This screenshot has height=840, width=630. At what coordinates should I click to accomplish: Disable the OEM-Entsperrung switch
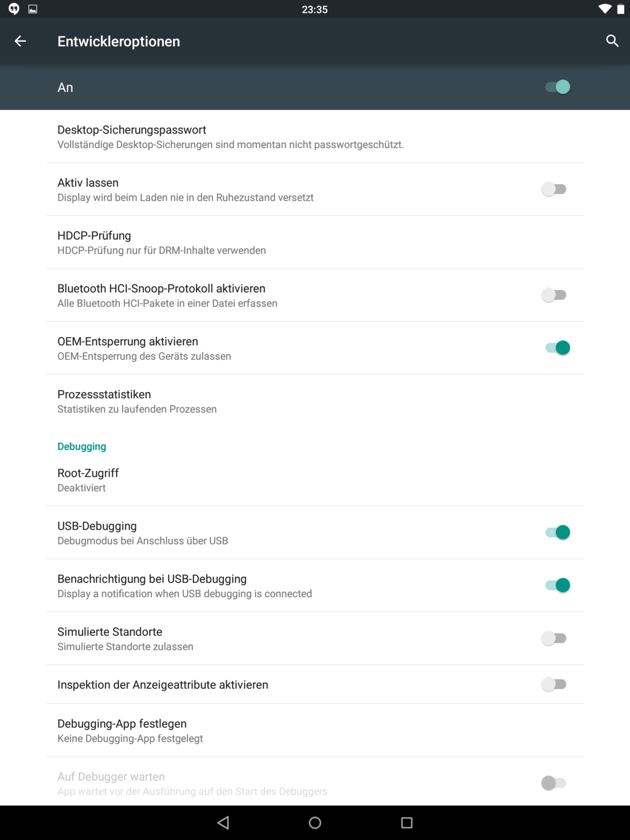(x=558, y=348)
